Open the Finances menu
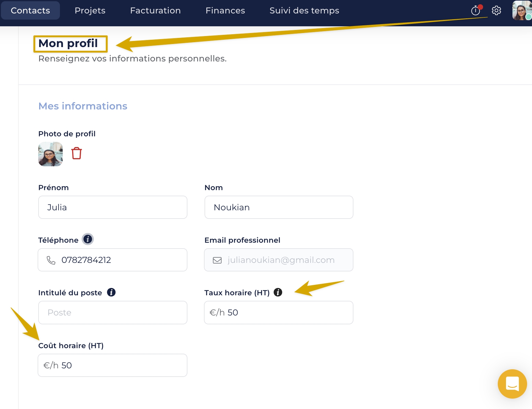The height and width of the screenshot is (409, 532). tap(225, 11)
